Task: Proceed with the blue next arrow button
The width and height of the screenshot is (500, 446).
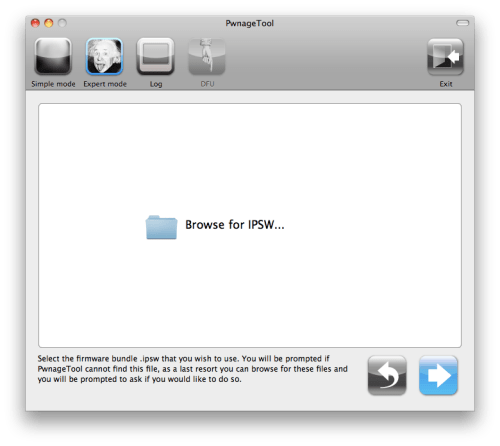Action: (438, 375)
